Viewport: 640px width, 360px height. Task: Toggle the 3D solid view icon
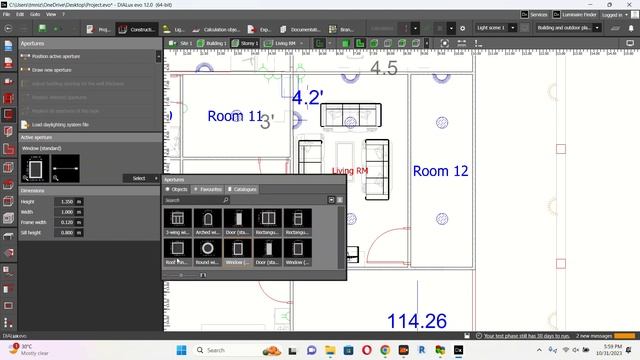(x=345, y=43)
